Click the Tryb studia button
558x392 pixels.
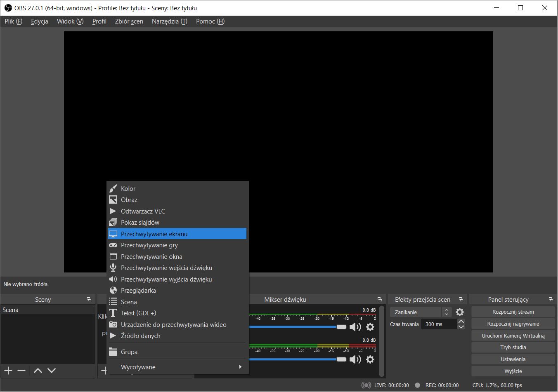513,347
